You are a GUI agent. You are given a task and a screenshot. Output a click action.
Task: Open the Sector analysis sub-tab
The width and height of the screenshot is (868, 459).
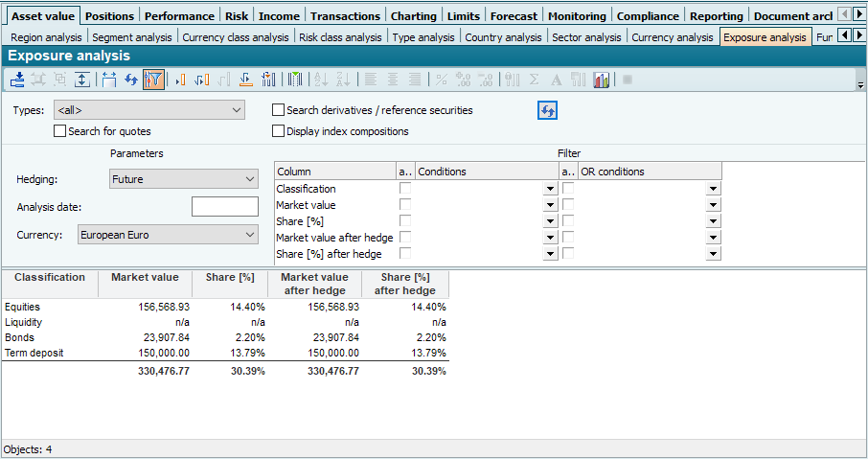586,37
